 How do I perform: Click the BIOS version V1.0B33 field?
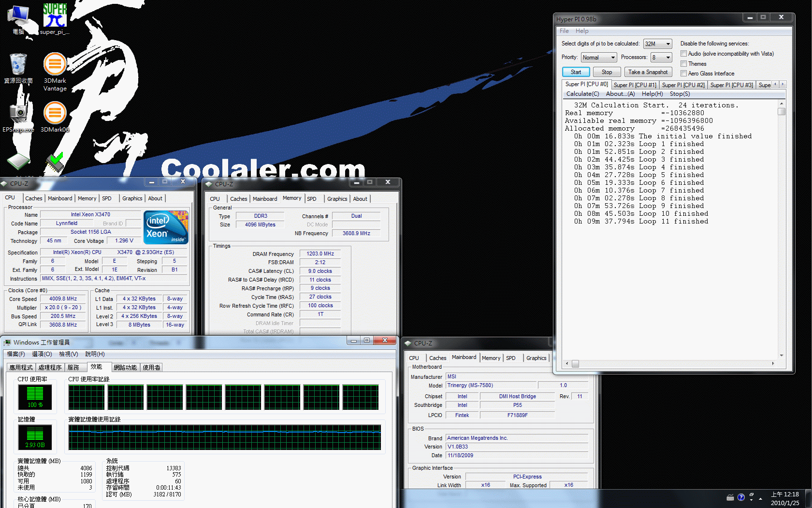coord(517,447)
